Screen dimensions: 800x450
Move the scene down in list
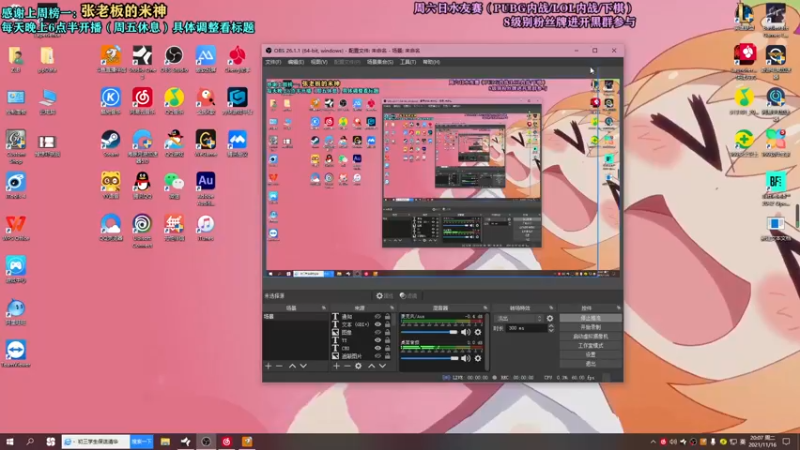[x=303, y=366]
